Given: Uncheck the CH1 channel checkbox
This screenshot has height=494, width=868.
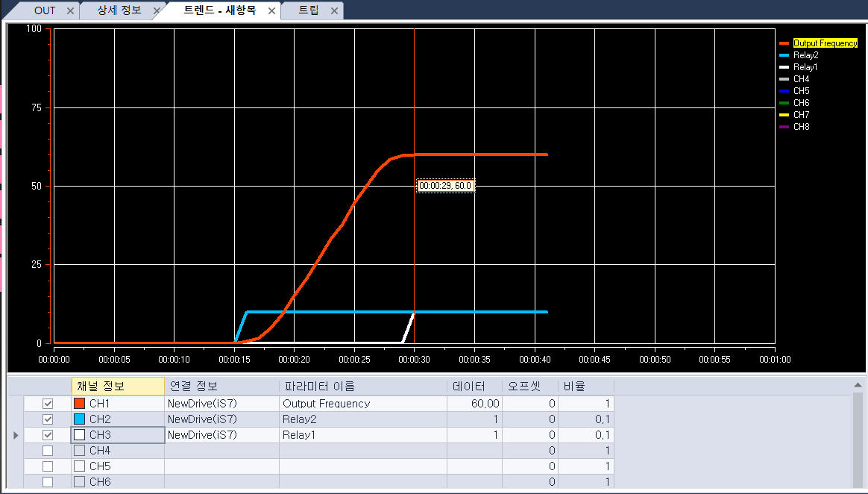Looking at the screenshot, I should click(x=48, y=403).
